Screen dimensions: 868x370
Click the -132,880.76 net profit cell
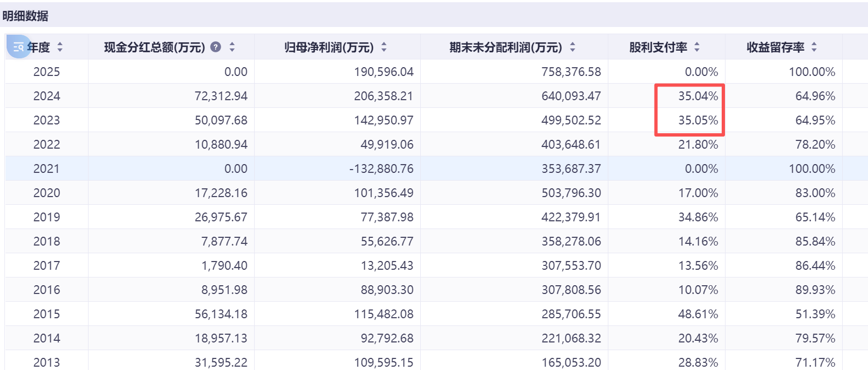(381, 168)
